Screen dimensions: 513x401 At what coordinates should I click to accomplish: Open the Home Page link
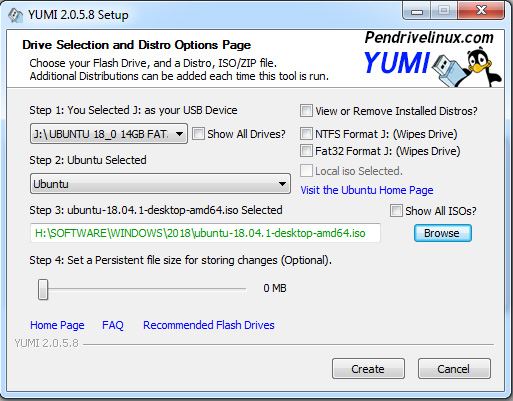point(57,325)
